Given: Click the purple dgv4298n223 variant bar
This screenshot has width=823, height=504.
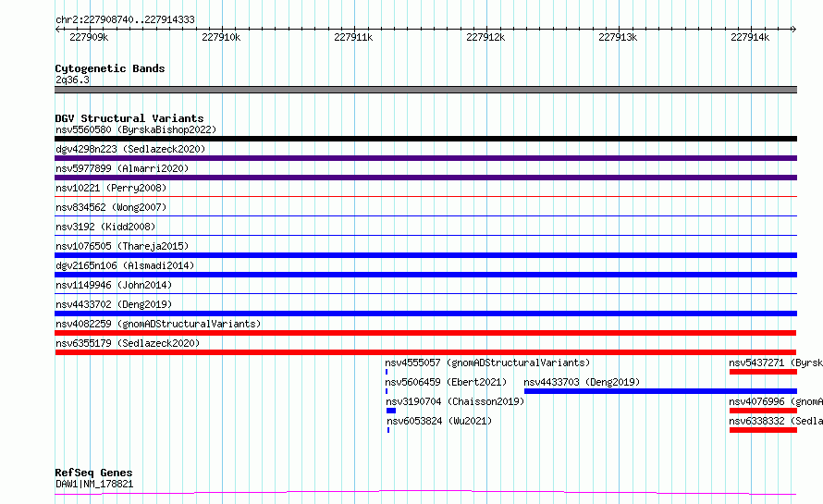Looking at the screenshot, I should 425,158.
